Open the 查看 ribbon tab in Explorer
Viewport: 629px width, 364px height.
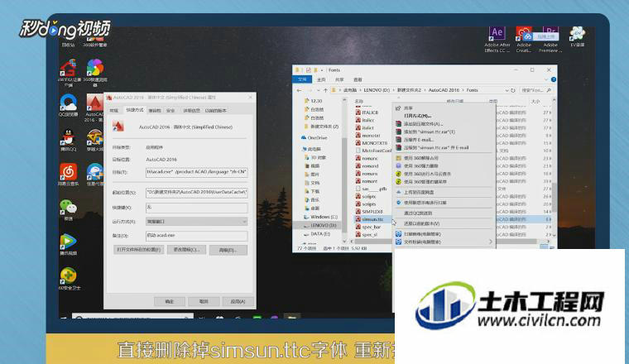(358, 79)
